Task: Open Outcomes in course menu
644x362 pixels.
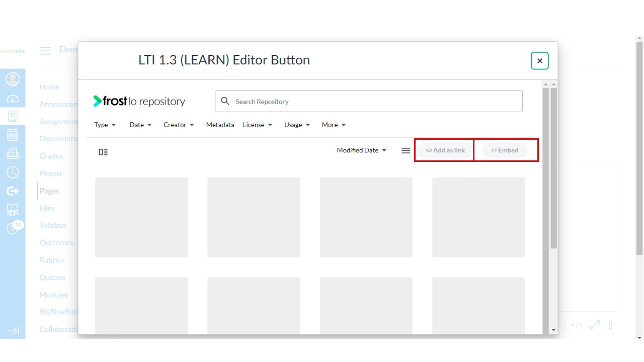Action: click(56, 243)
